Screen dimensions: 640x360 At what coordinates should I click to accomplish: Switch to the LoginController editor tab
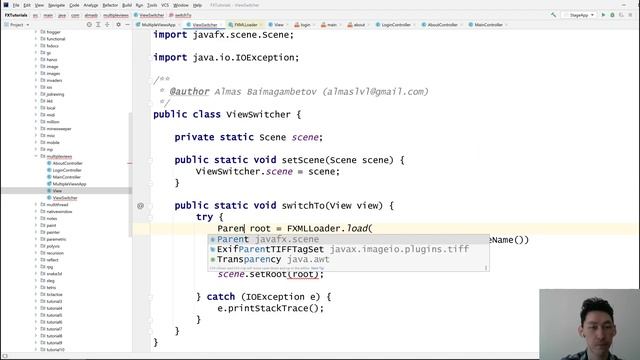point(396,25)
